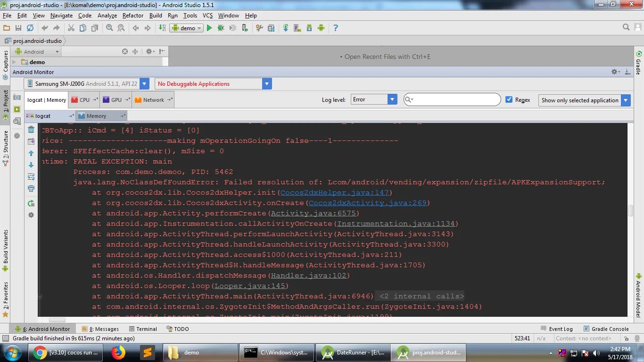644x362 pixels.
Task: Open the Navigate menu
Action: 61,16
